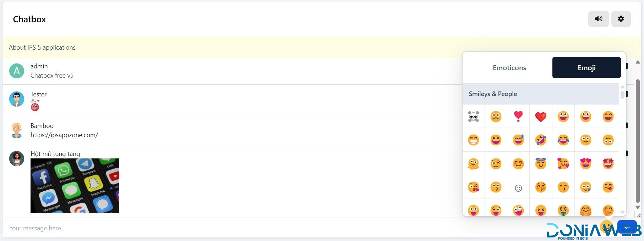
Task: Open the social apps image thumbnail
Action: (x=75, y=185)
